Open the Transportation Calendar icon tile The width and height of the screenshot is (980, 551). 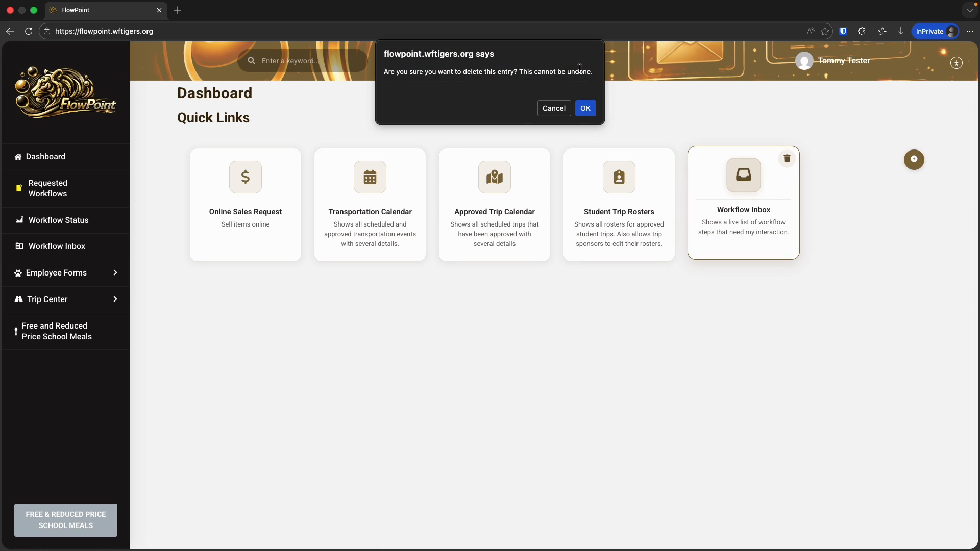pyautogui.click(x=370, y=177)
